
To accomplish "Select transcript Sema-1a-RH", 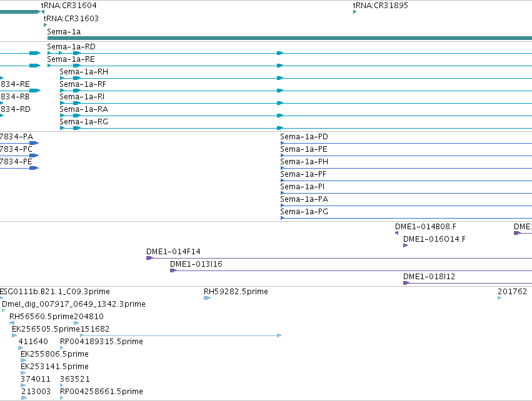I will click(x=84, y=72).
